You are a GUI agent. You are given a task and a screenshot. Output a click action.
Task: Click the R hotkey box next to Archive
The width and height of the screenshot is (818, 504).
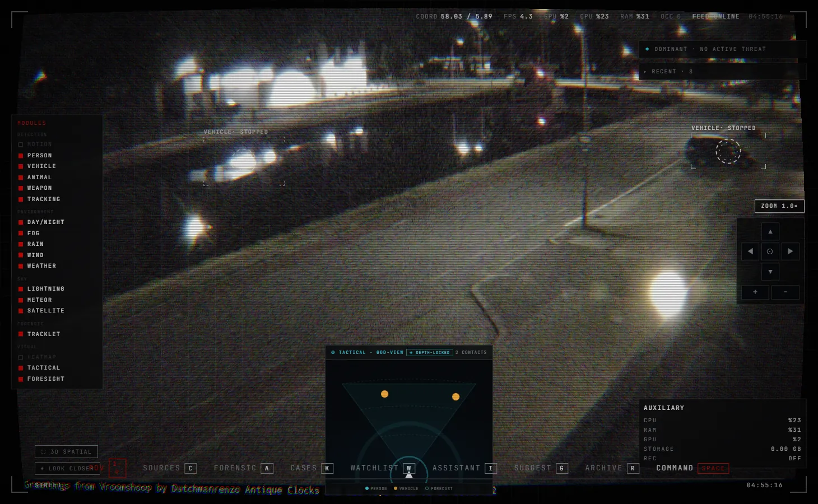[x=633, y=468]
